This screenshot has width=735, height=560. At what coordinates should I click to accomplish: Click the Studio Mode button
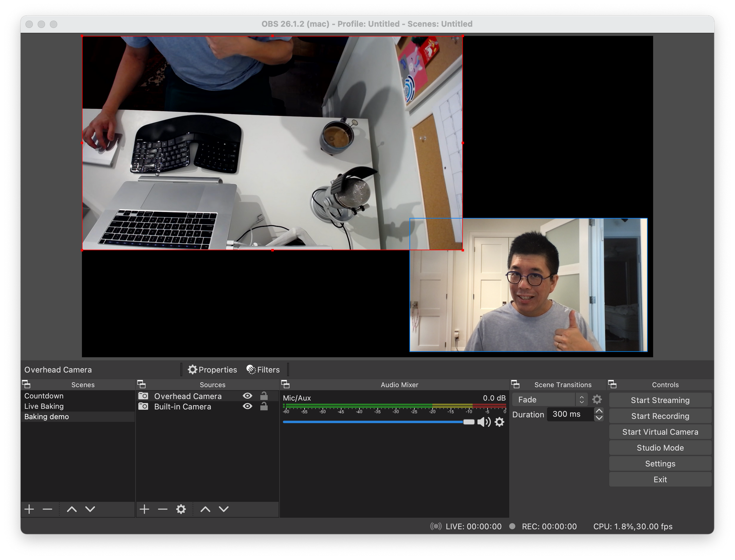pyautogui.click(x=659, y=448)
